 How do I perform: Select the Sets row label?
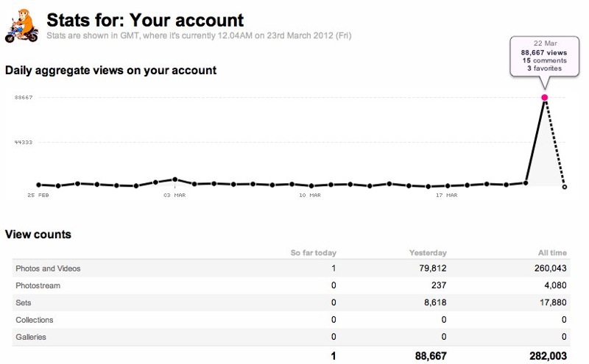pos(23,302)
